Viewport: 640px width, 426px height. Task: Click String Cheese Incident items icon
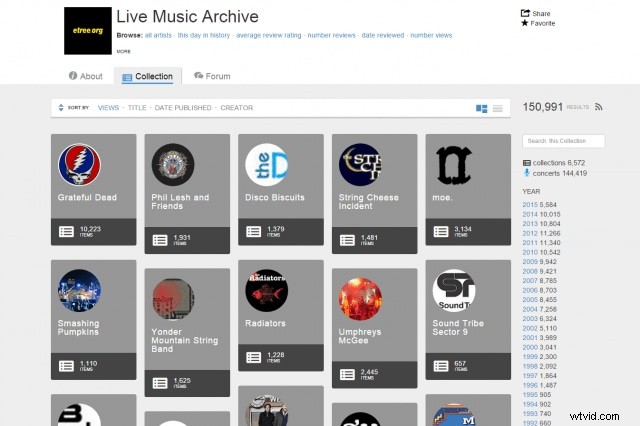click(x=347, y=240)
